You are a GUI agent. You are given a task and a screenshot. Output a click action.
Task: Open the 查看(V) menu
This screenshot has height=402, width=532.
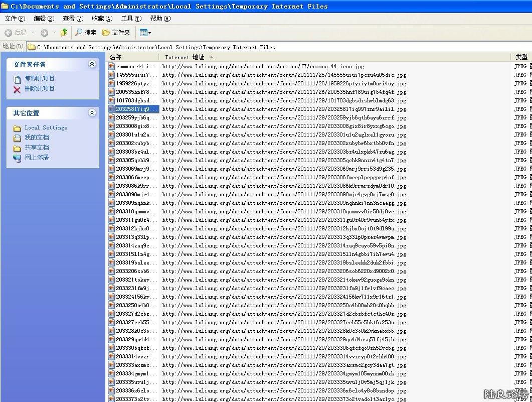[73, 19]
